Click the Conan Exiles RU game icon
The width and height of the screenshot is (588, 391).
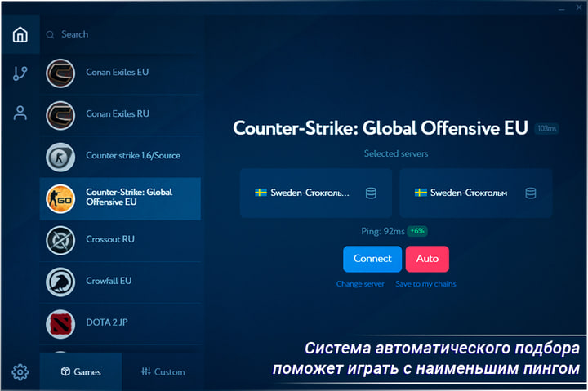point(60,115)
